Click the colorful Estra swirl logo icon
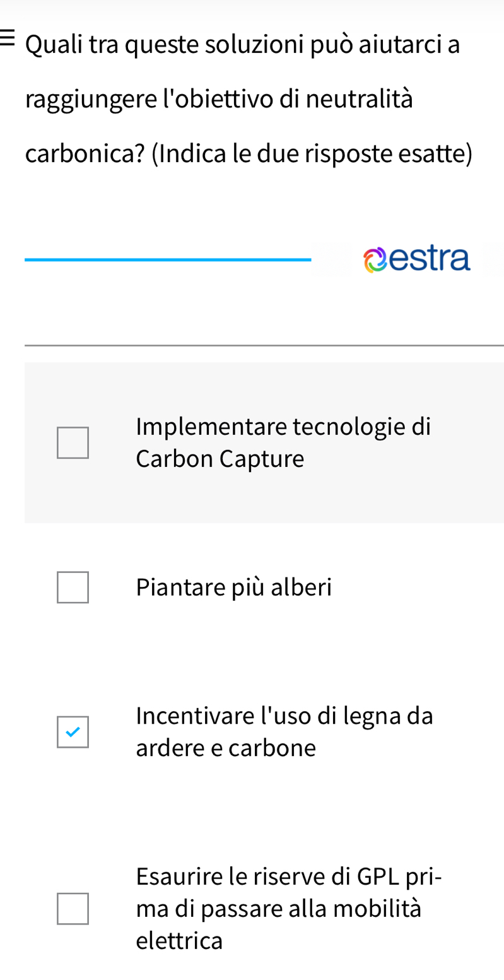 point(375,261)
